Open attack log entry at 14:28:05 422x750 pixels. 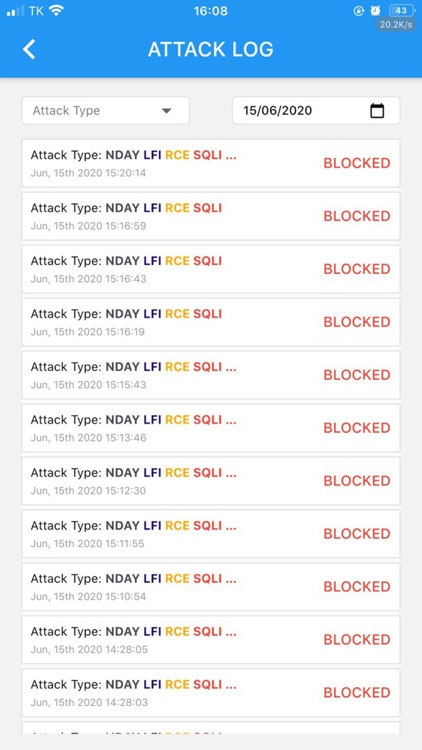tap(211, 640)
